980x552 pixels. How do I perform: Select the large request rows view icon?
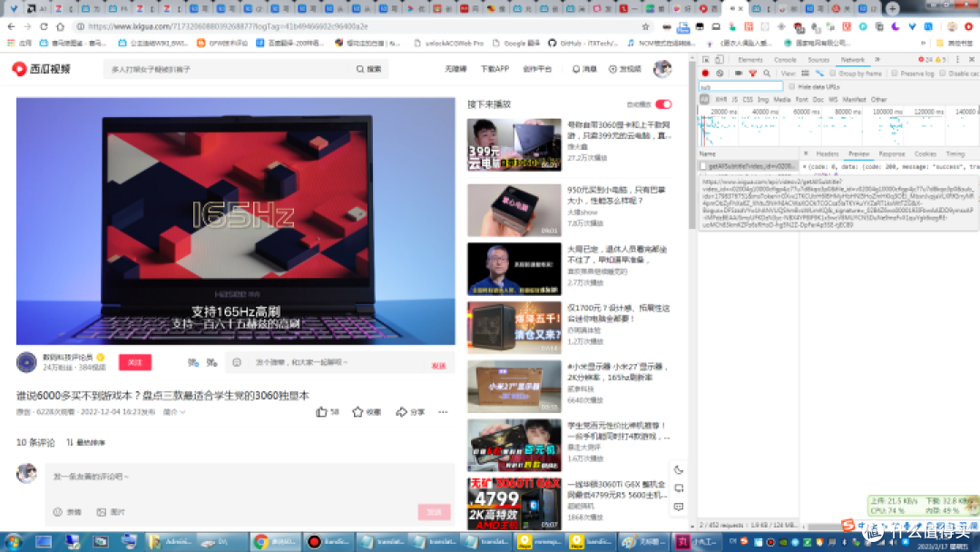[805, 74]
